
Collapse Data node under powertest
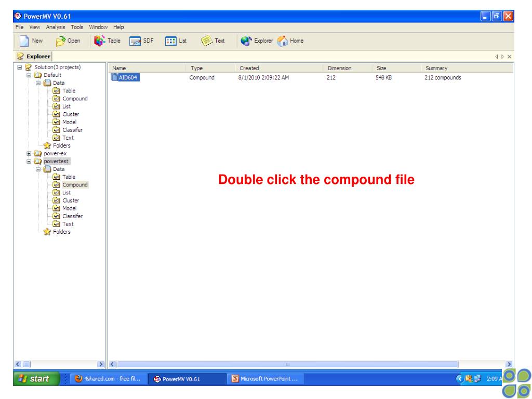click(38, 169)
